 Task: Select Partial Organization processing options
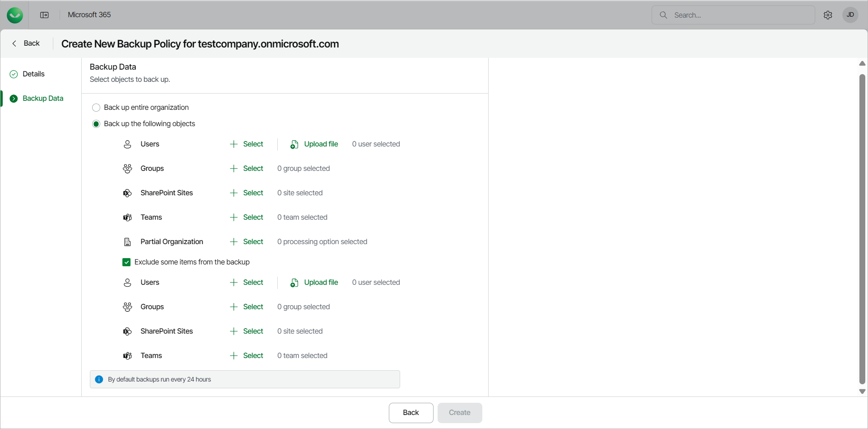[247, 242]
